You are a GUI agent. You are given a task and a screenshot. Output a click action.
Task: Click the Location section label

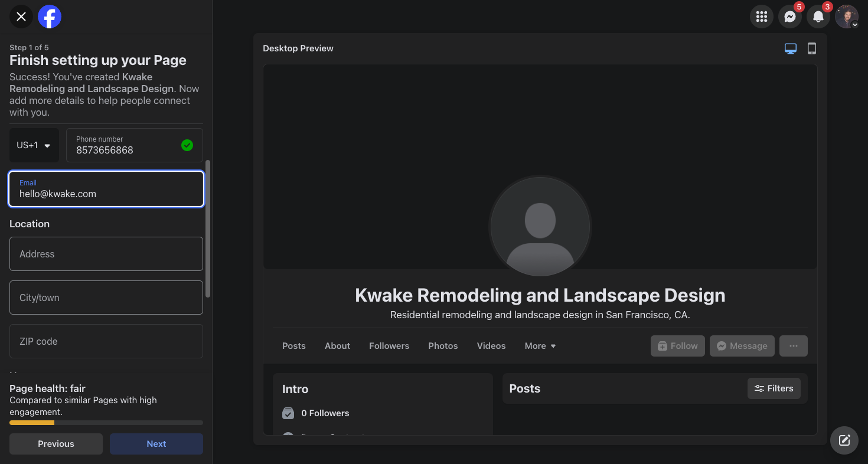pos(30,224)
